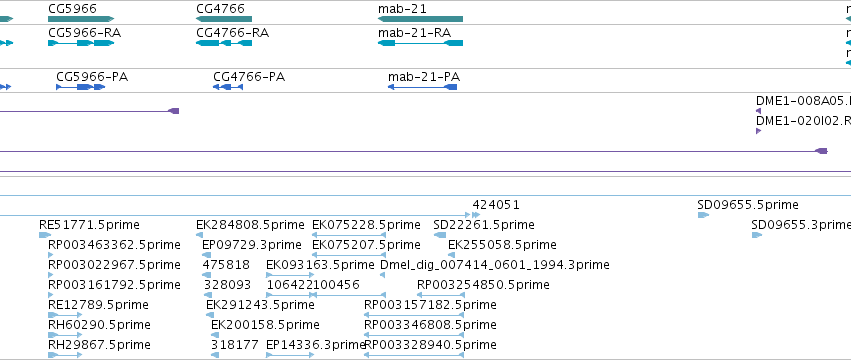This screenshot has width=851, height=360.
Task: Select the RE12789.5prime EST glyph
Action: [x=65, y=315]
